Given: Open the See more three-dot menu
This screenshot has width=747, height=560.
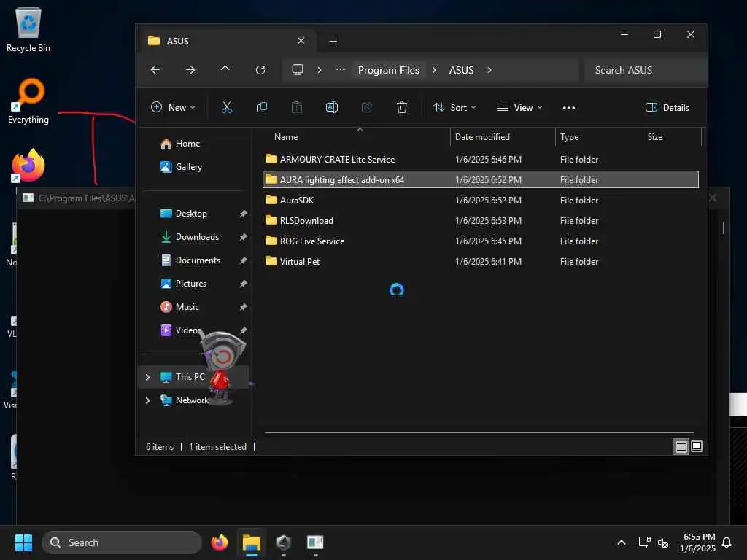Looking at the screenshot, I should (x=569, y=108).
